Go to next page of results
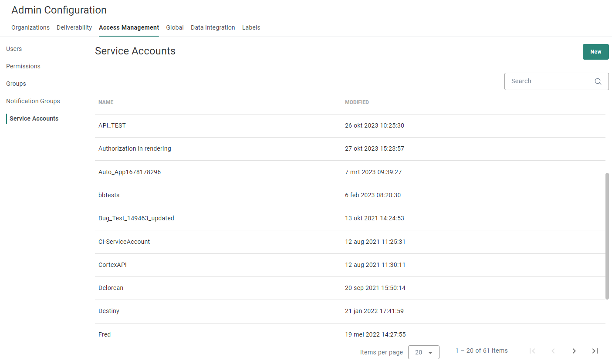The height and width of the screenshot is (364, 612). (x=574, y=351)
